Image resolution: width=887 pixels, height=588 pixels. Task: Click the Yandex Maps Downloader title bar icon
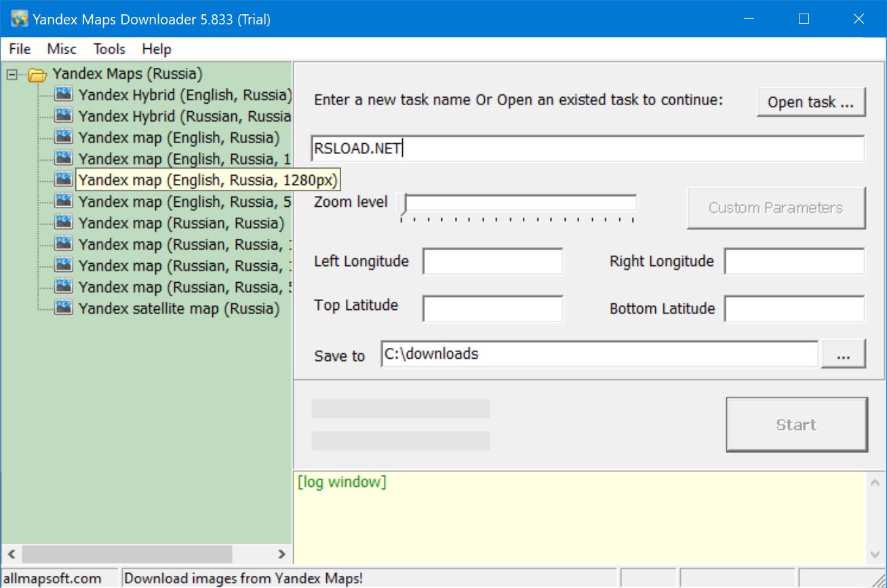click(x=19, y=19)
